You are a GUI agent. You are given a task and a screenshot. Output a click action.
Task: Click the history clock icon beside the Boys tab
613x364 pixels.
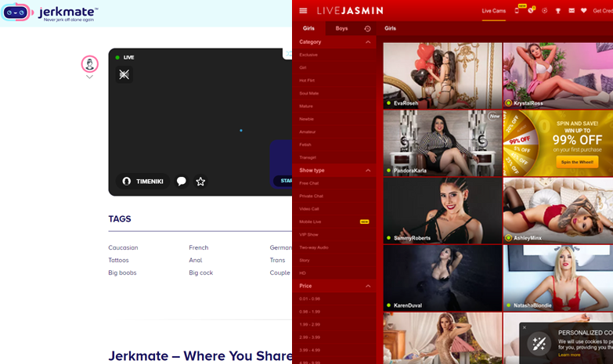(367, 28)
